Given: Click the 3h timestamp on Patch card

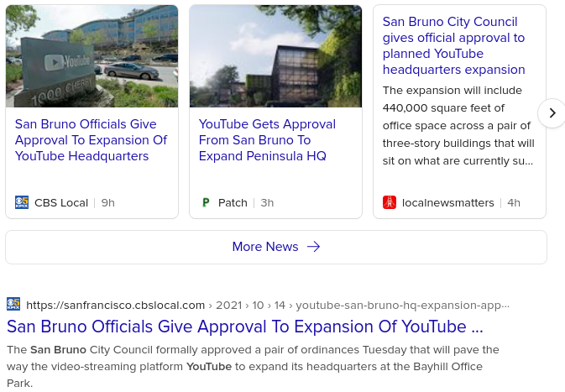Looking at the screenshot, I should pyautogui.click(x=267, y=203).
